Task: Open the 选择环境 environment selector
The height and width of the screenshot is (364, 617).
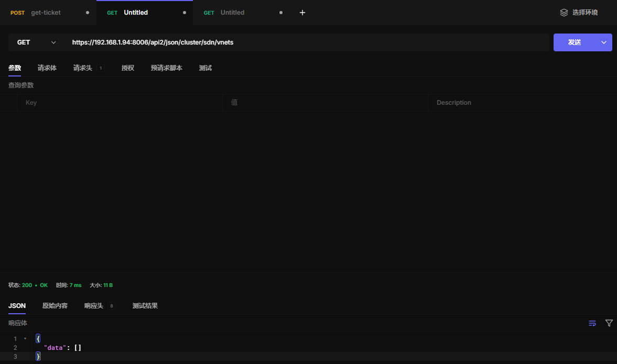Action: coord(584,13)
